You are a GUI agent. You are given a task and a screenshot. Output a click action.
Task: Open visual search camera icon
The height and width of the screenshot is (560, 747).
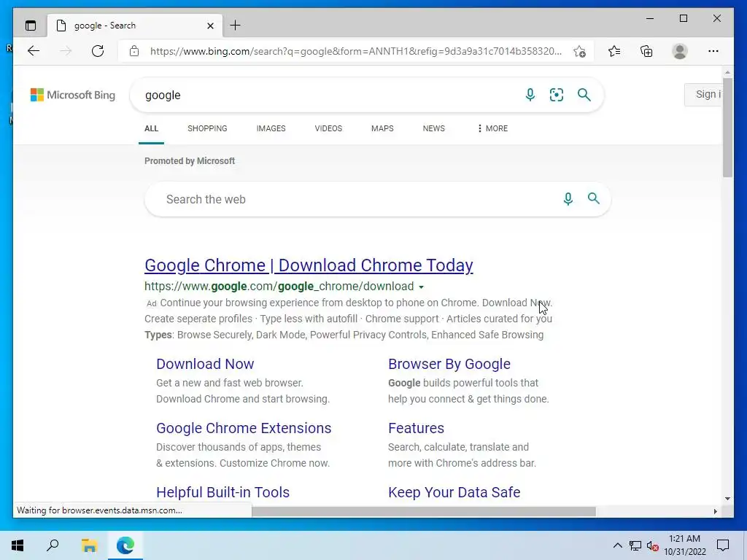click(x=557, y=95)
